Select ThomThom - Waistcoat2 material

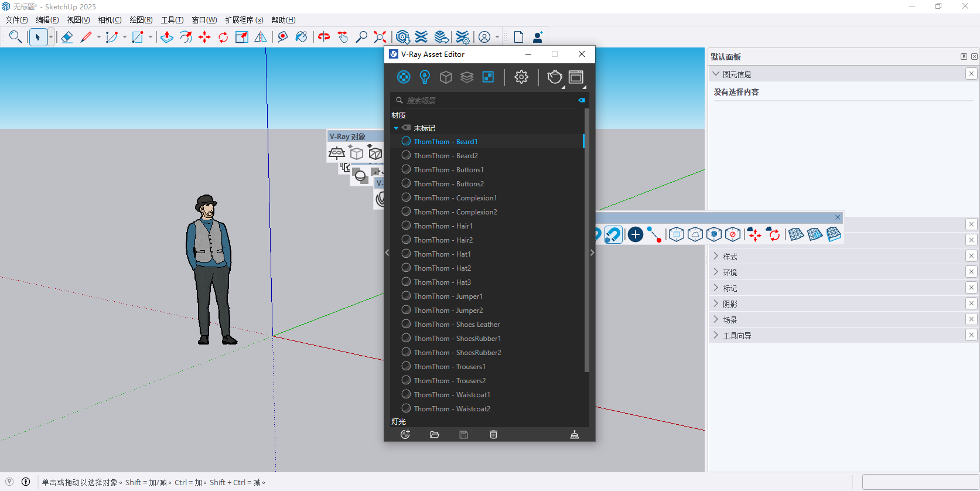(452, 408)
